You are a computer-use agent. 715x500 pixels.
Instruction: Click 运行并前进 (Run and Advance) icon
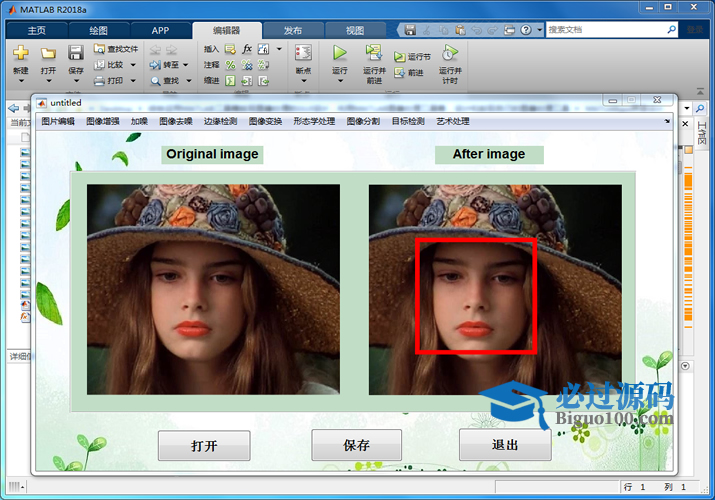coord(374,52)
